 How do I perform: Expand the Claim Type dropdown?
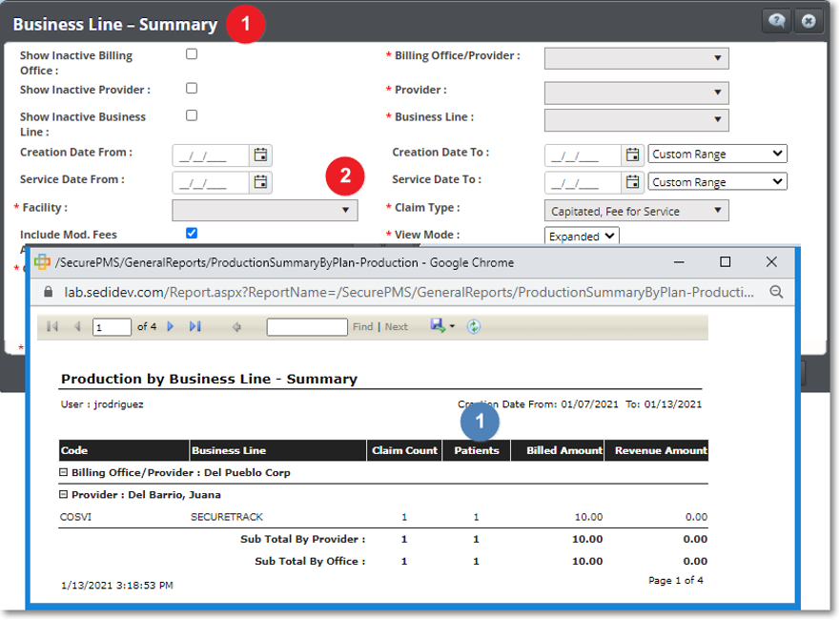[636, 211]
